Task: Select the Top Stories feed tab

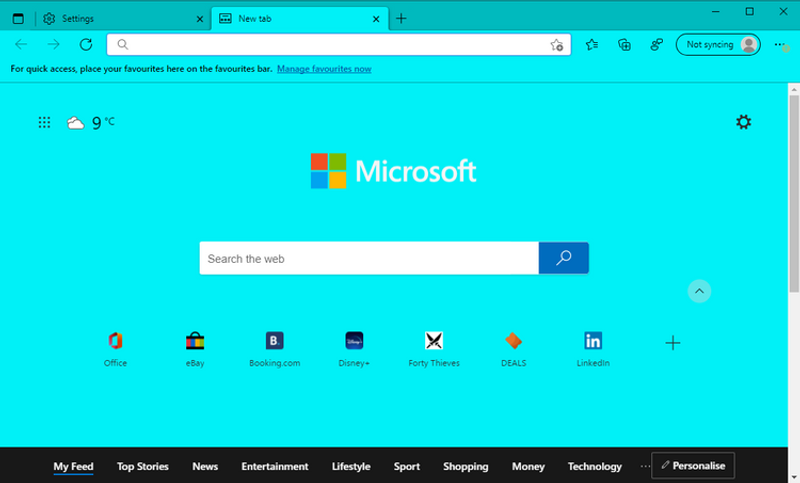Action: click(x=142, y=466)
